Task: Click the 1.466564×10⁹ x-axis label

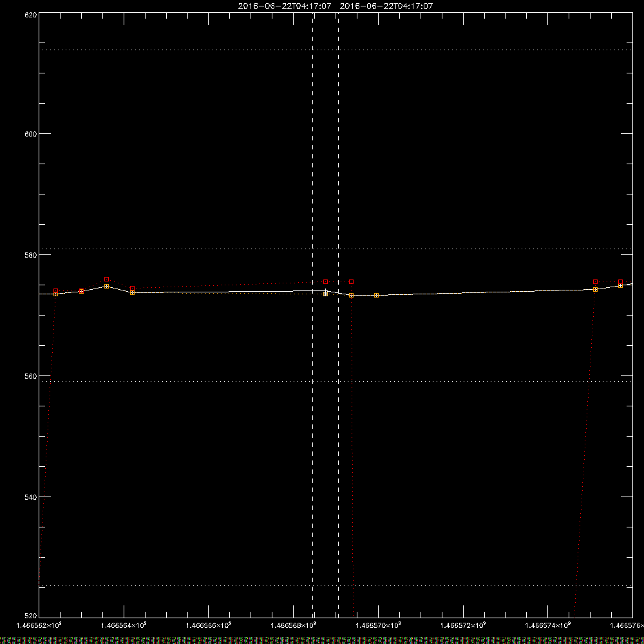Action: (124, 625)
